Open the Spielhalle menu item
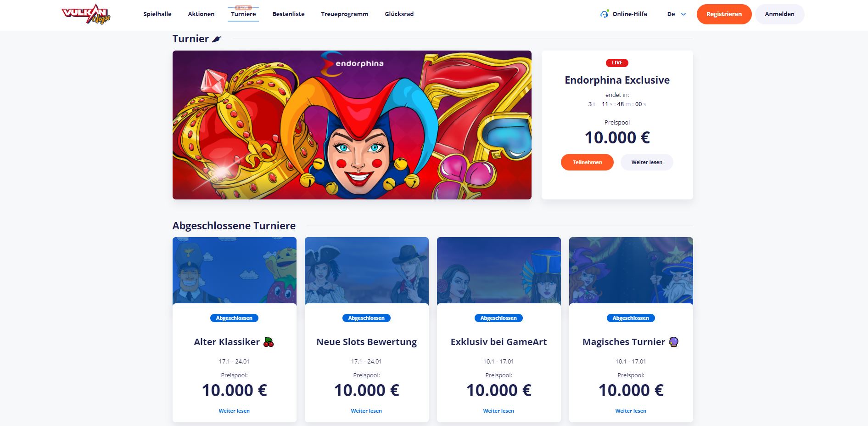The width and height of the screenshot is (868, 426). tap(157, 14)
